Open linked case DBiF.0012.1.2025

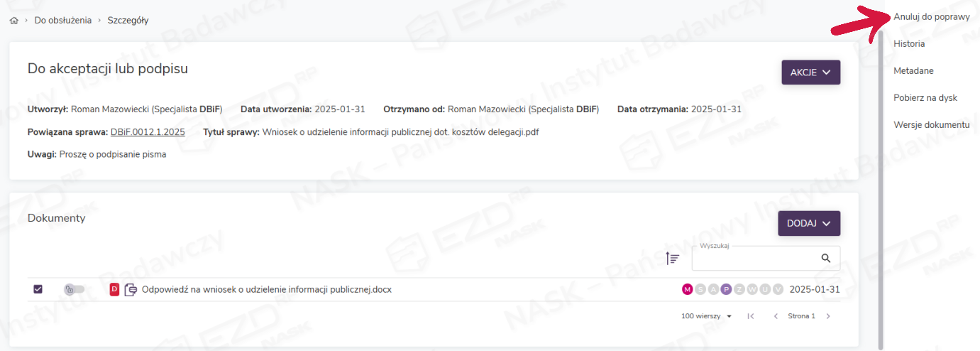148,131
